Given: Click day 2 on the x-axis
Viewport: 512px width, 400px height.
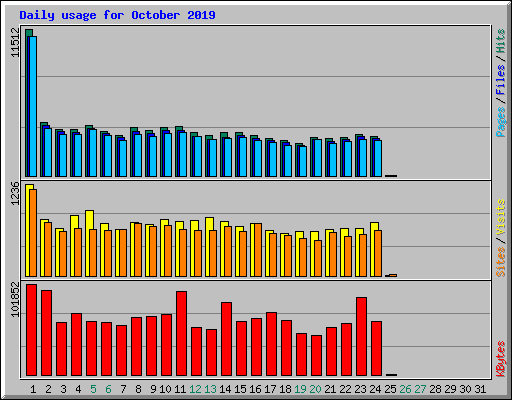Looking at the screenshot, I should (x=48, y=389).
